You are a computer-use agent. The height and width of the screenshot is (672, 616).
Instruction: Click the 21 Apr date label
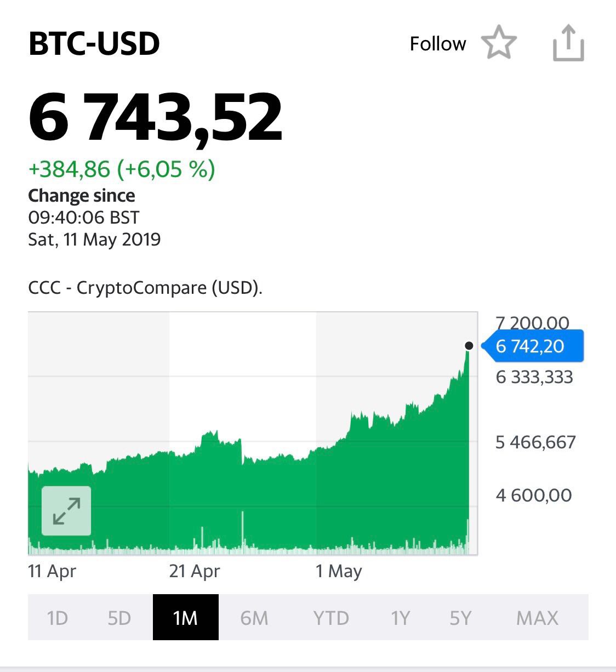(x=195, y=571)
